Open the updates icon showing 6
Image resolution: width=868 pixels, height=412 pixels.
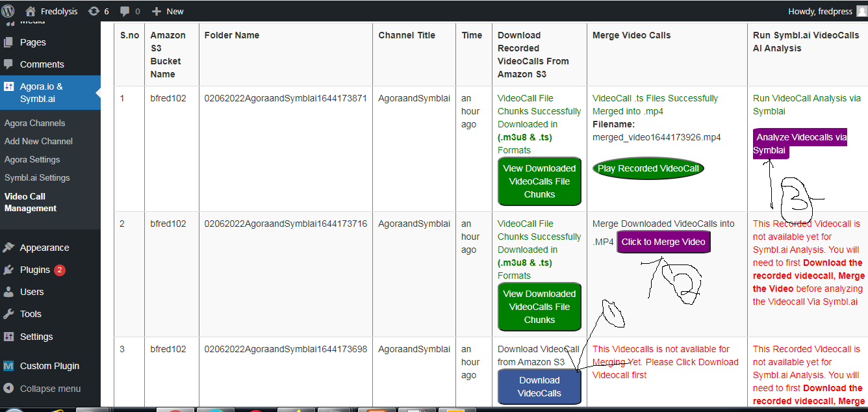98,11
